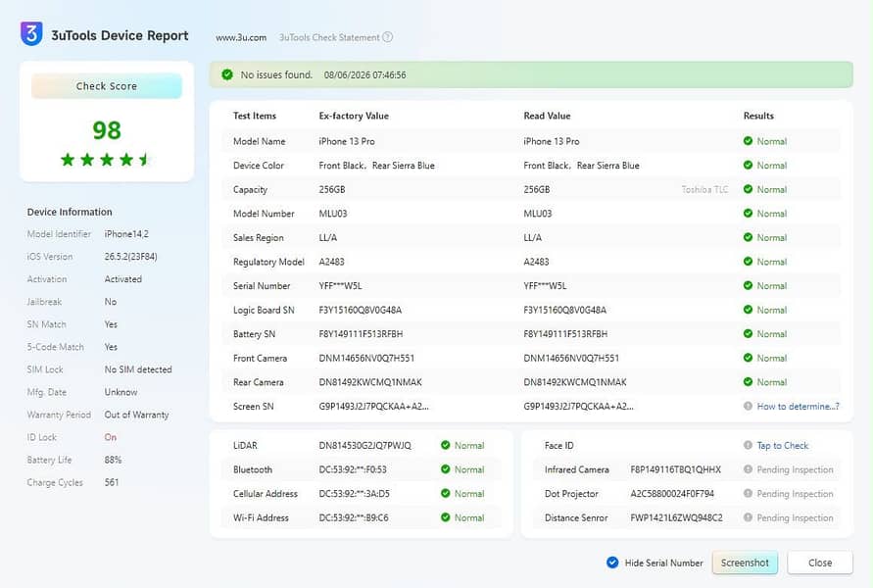Click the green check icon in Front Camera row
Viewport: 873px width, 588px height.
(748, 358)
